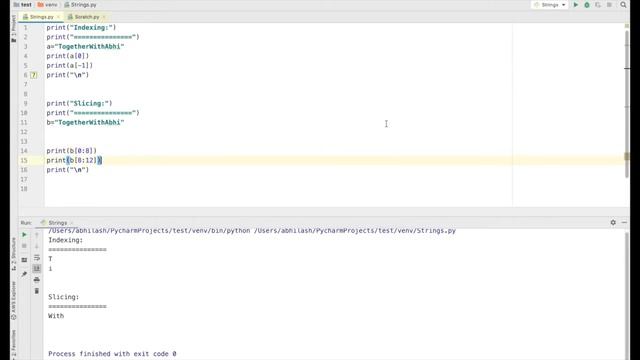Click the Stop icon in the top toolbar
640x360 pixels.
[609, 5]
